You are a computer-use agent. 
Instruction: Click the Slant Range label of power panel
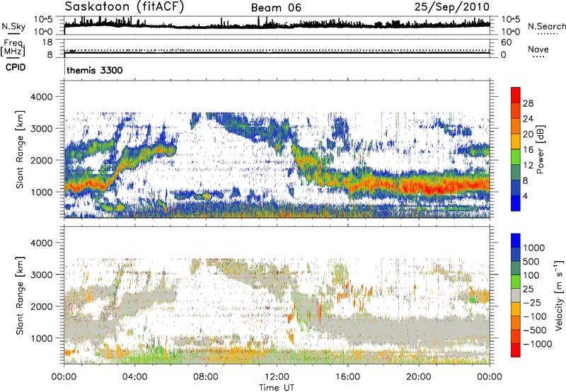point(20,149)
